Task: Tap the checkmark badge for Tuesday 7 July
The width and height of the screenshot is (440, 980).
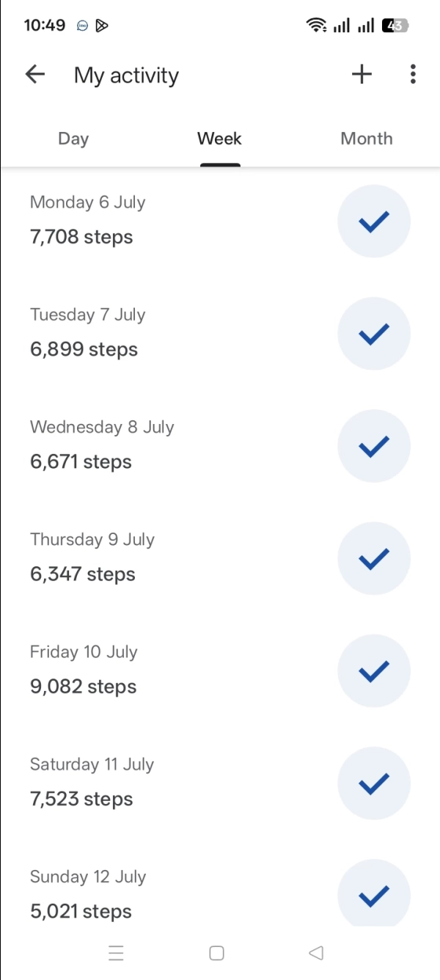Action: 374,334
